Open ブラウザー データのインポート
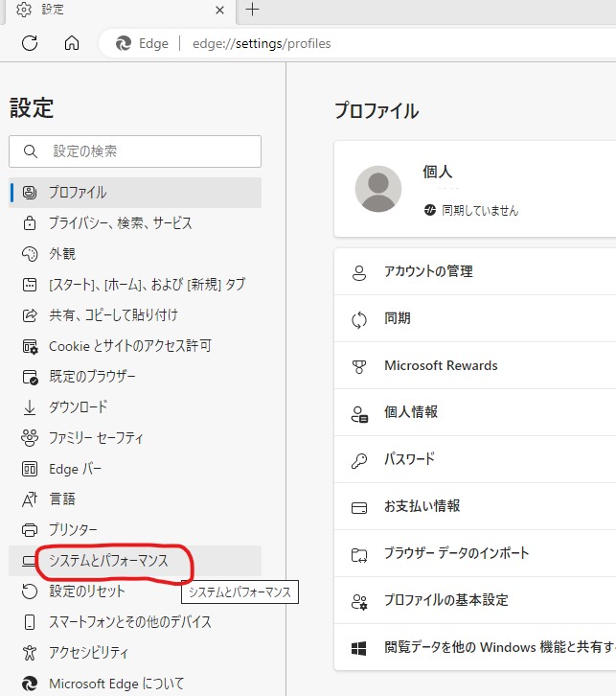 [475, 553]
